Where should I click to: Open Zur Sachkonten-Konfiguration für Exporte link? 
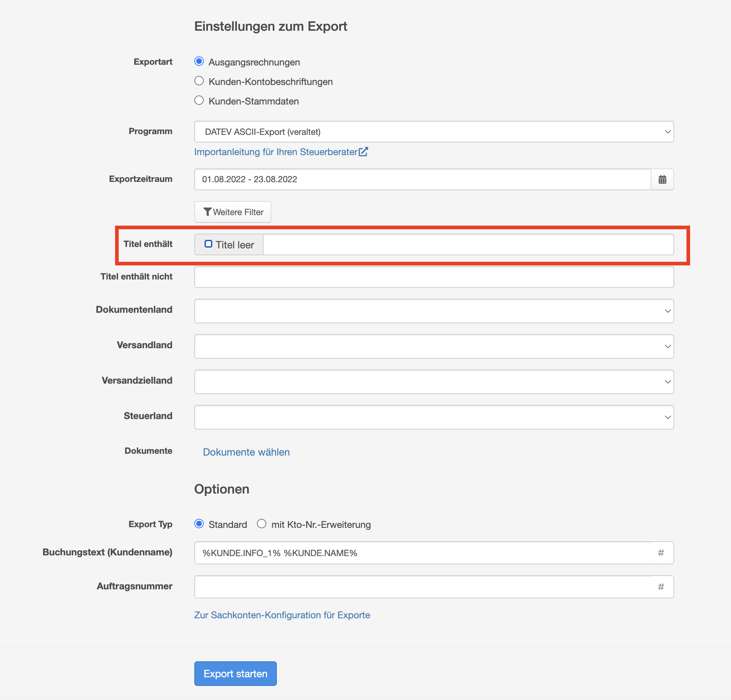point(282,615)
